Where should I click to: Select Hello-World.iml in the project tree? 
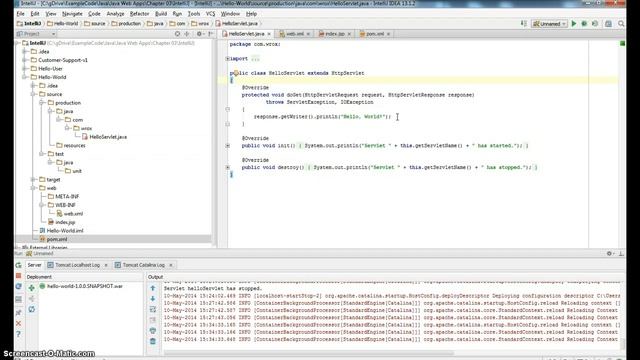point(64,231)
